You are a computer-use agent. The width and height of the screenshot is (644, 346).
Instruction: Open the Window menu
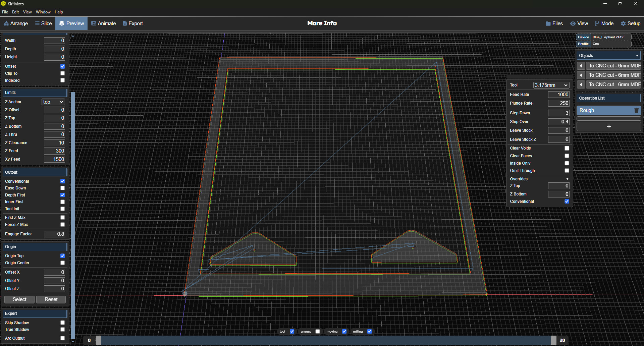pos(43,12)
